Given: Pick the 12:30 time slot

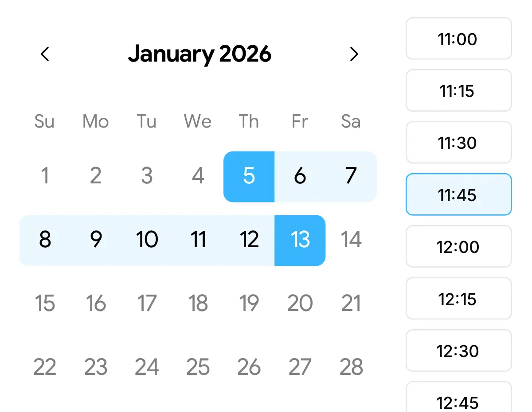Looking at the screenshot, I should 458,350.
